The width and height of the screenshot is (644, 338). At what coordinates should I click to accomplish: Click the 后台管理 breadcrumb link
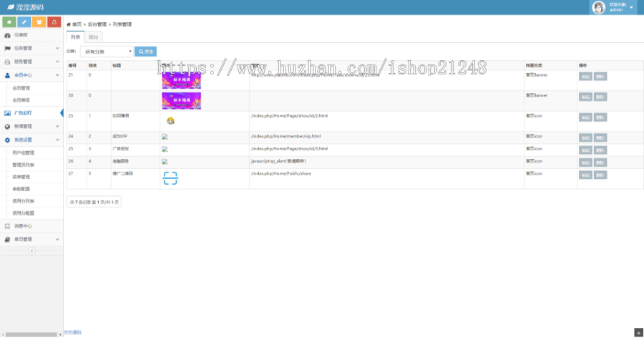pyautogui.click(x=97, y=24)
